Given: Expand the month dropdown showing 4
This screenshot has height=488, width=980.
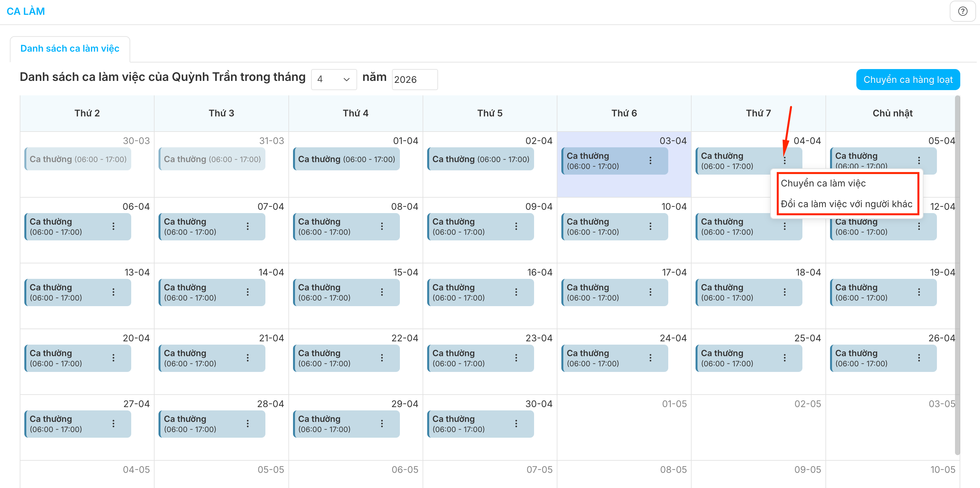Looking at the screenshot, I should click(334, 80).
